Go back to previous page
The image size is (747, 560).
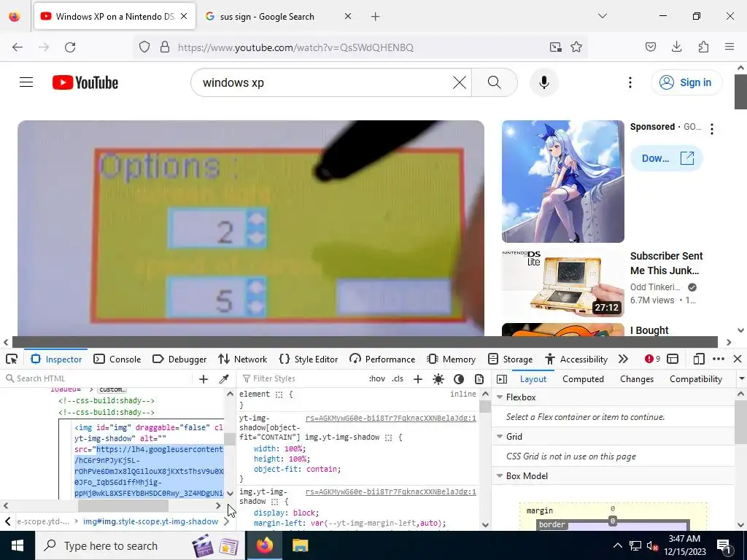(x=18, y=47)
